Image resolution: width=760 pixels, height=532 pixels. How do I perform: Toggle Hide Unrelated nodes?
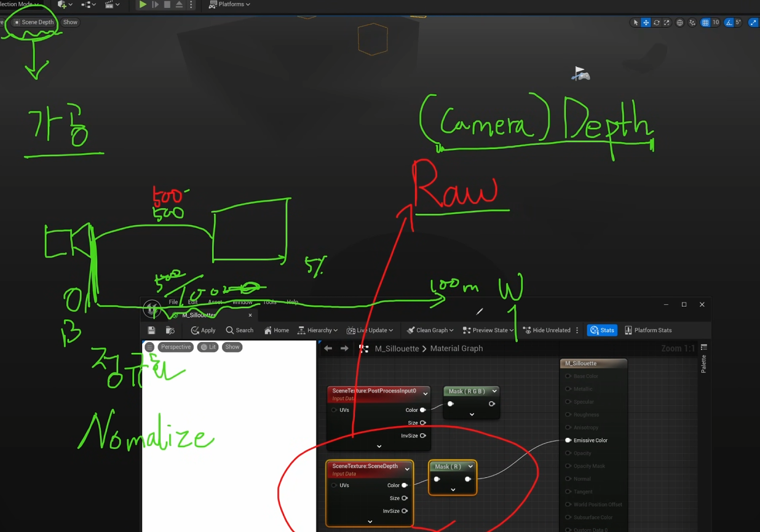[547, 330]
